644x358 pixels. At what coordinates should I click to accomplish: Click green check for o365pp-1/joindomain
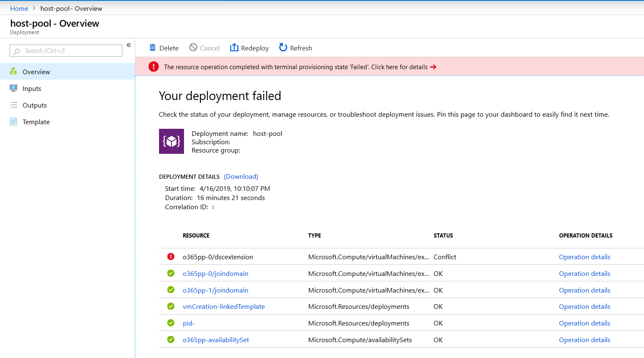171,290
